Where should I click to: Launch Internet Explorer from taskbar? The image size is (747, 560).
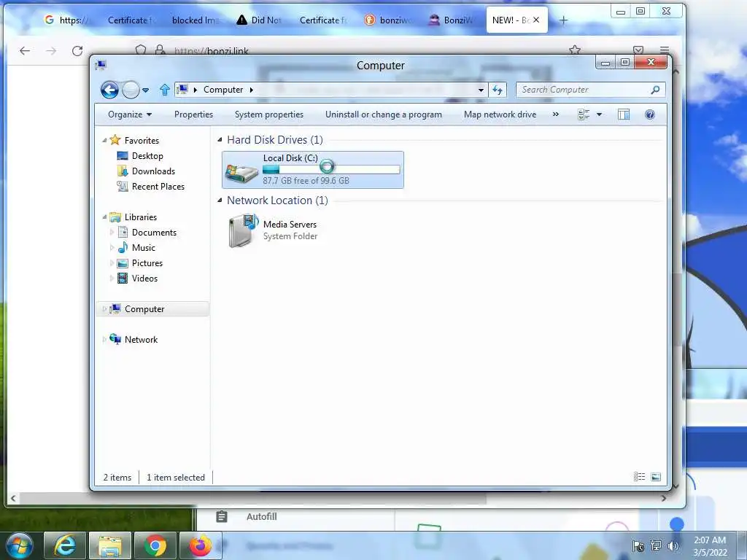[65, 545]
